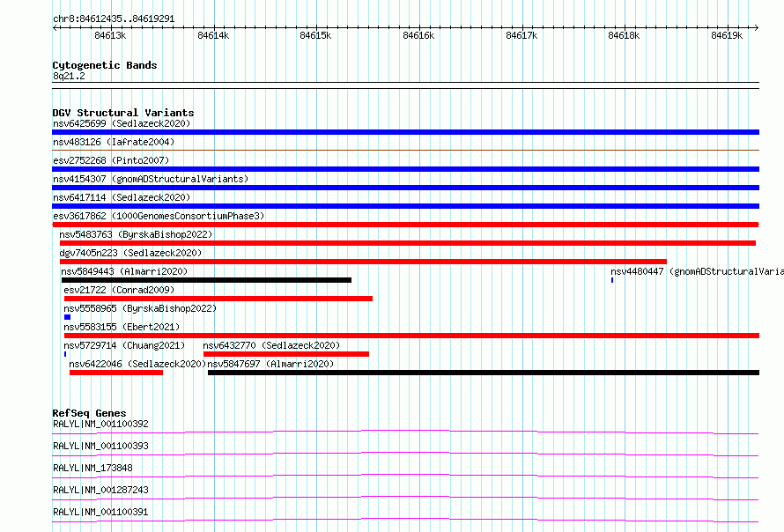This screenshot has height=532, width=784.
Task: Click the red bar under nsv5483763
Action: coord(408,243)
